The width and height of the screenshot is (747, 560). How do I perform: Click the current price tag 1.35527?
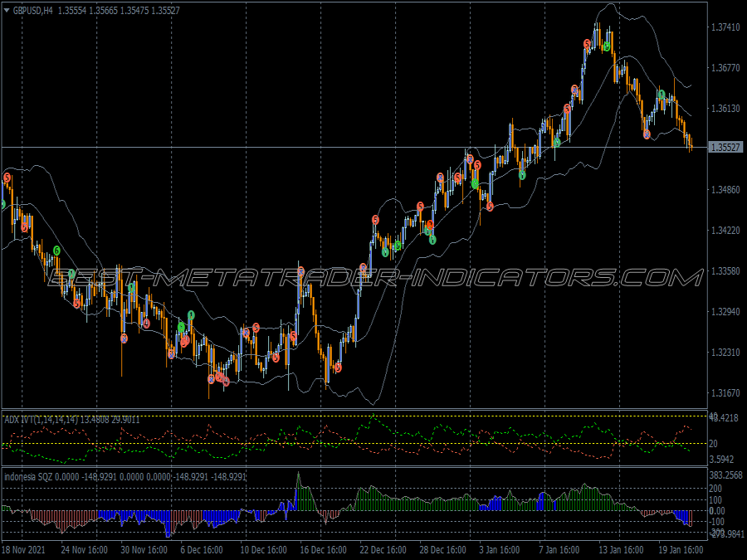[725, 148]
